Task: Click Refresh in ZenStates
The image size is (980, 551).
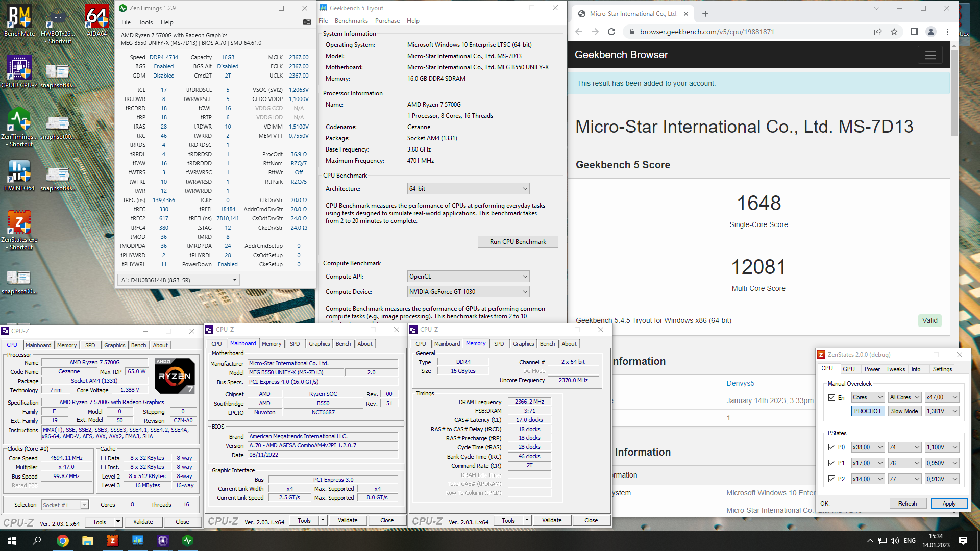Action: (x=907, y=504)
